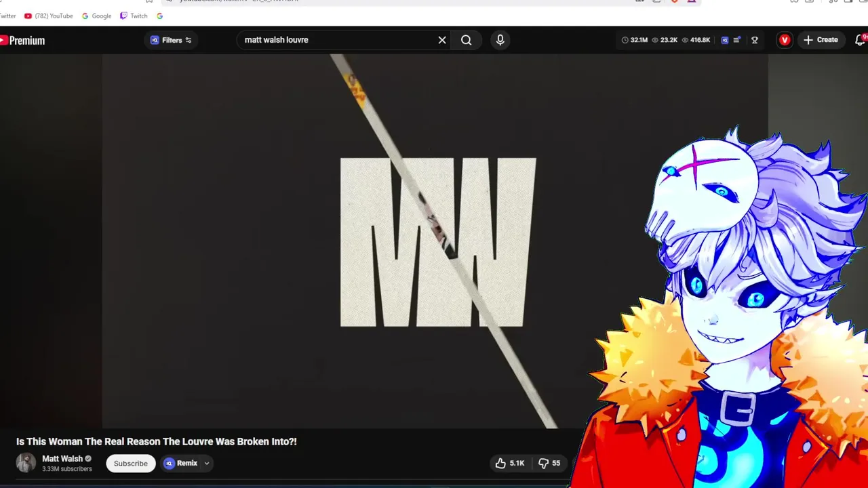Click the magnifier search button
Screen dimensions: 868x488
click(467, 40)
